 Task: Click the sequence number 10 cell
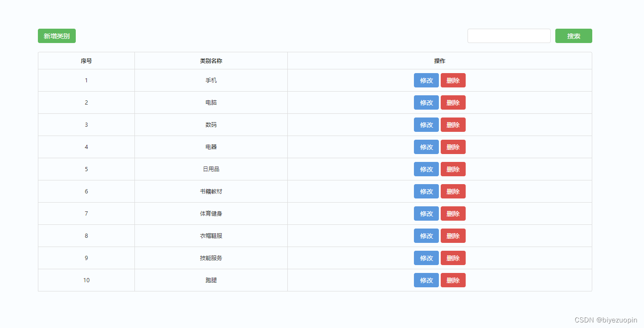[x=86, y=280]
